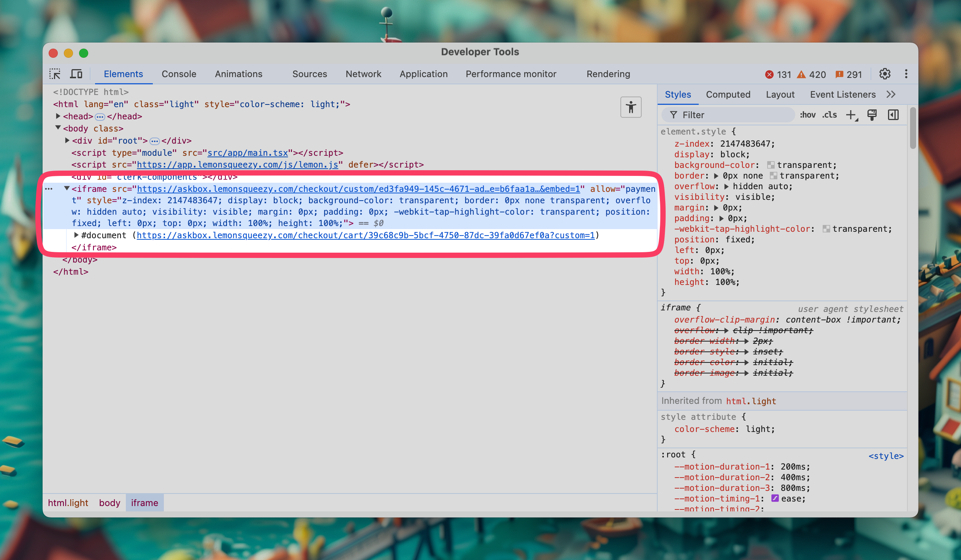Click html.light inherited-from link
The height and width of the screenshot is (560, 961).
[751, 402]
